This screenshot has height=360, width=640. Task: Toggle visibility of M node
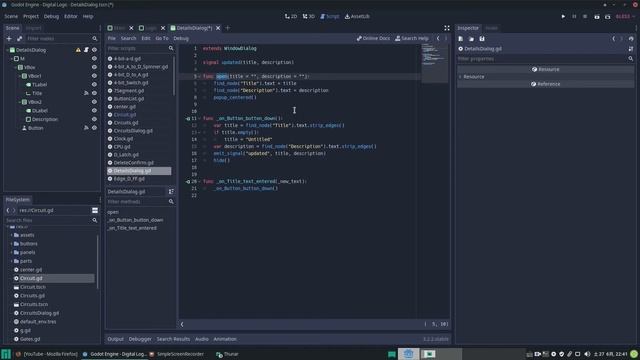[94, 58]
